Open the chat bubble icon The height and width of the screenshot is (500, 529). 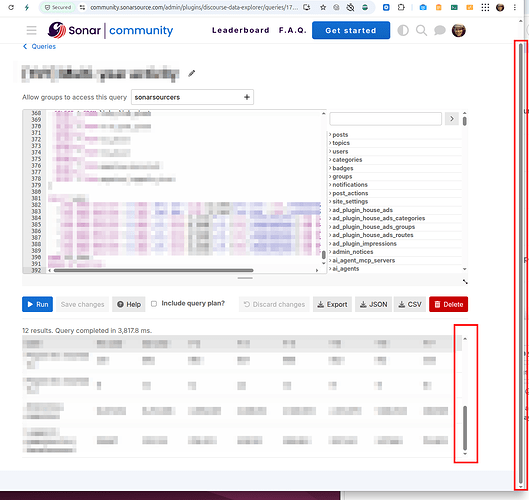(439, 30)
